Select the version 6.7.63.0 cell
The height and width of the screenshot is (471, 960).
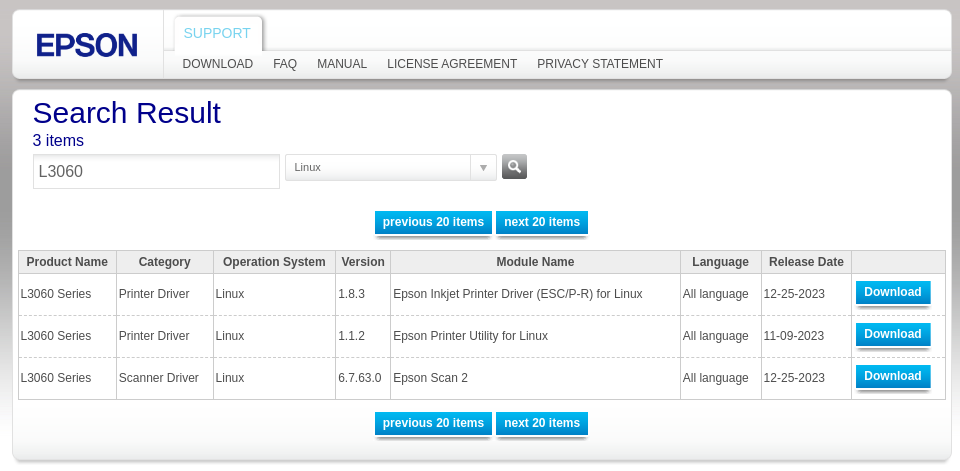click(363, 378)
